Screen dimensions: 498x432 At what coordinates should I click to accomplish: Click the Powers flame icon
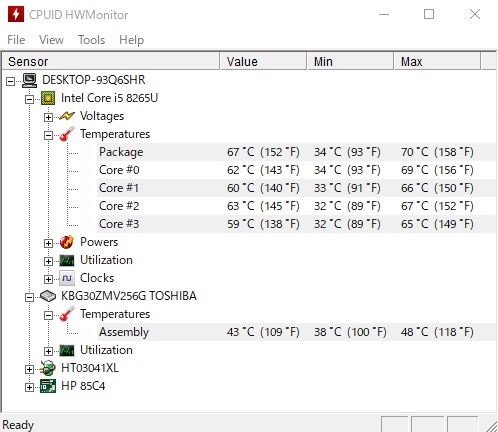[x=67, y=242]
